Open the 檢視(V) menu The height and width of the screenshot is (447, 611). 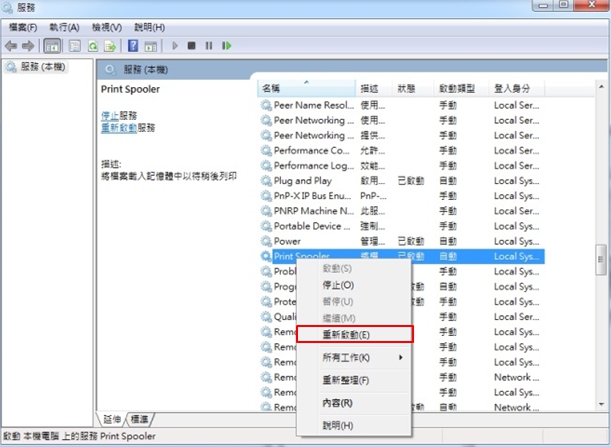[107, 27]
